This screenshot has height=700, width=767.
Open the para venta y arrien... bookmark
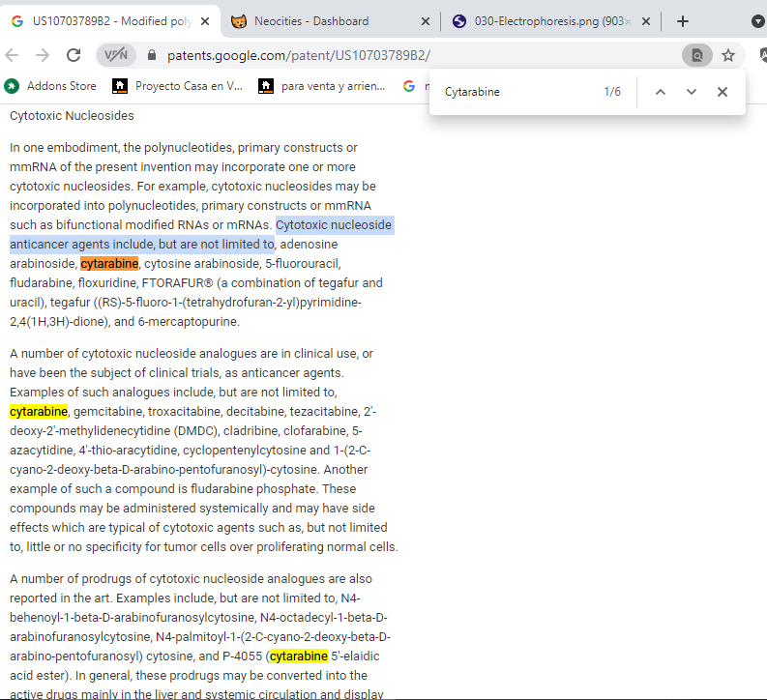point(322,86)
